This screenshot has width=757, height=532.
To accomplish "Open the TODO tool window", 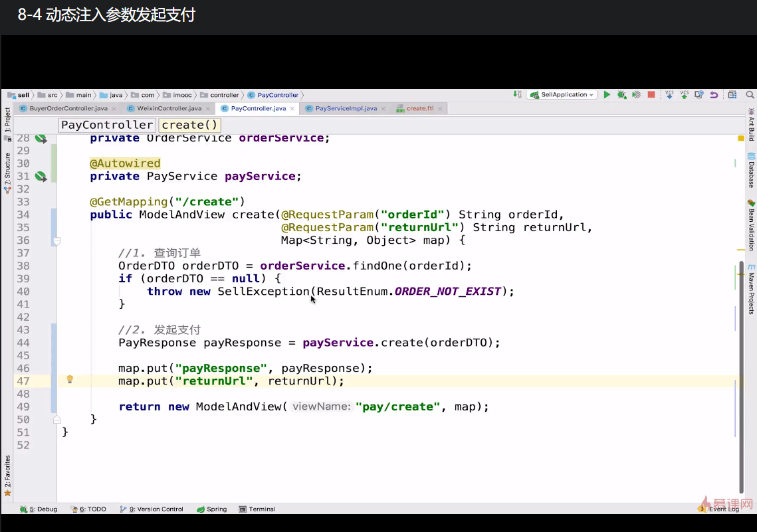I will coord(88,509).
